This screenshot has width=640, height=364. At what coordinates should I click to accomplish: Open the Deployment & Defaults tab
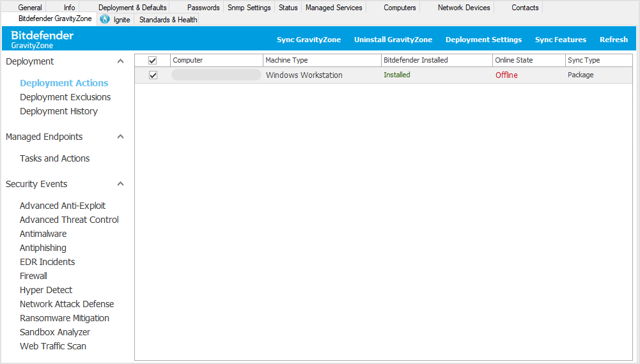[x=132, y=7]
